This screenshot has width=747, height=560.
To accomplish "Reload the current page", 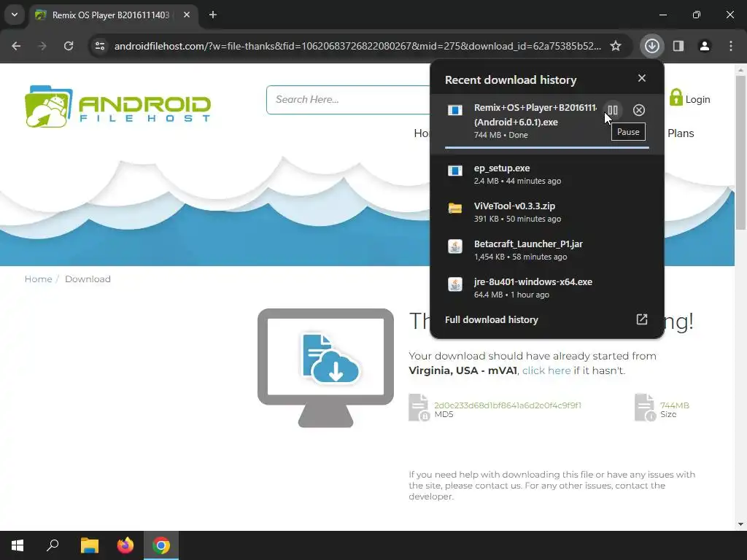I will click(x=69, y=46).
